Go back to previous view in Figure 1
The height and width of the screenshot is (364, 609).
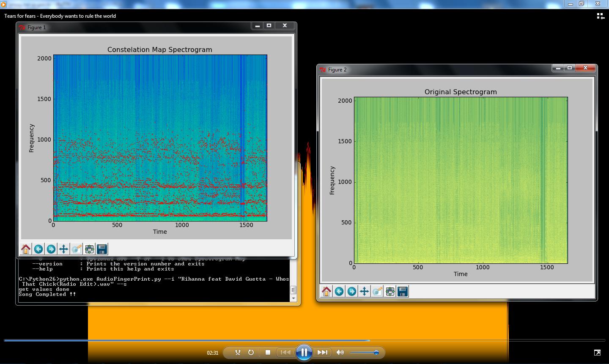coord(38,249)
